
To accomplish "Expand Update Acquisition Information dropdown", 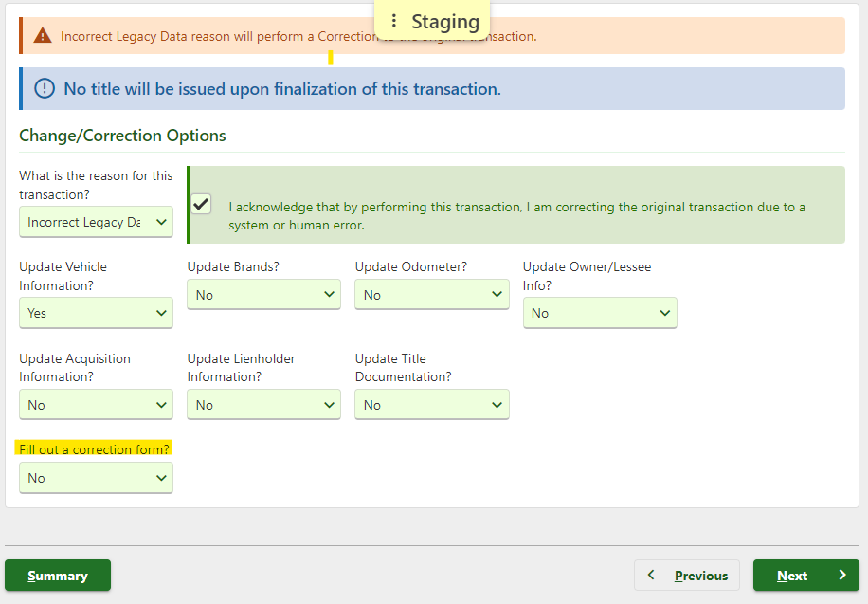I will 96,405.
